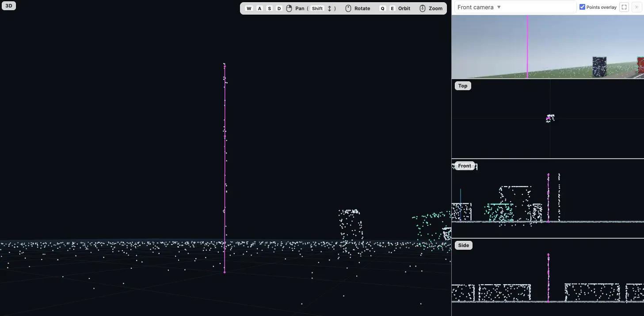
Task: Select the Top view label
Action: (x=463, y=86)
